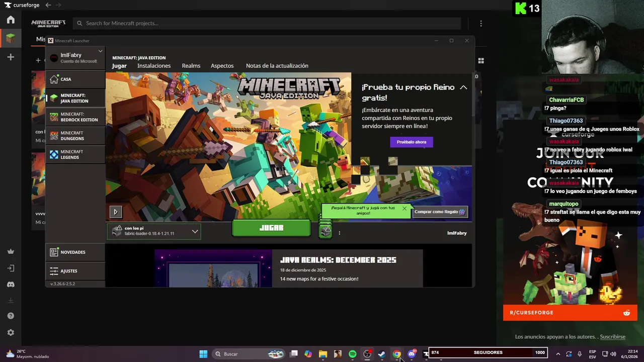Switch to the Aspectos tab
Image resolution: width=644 pixels, height=362 pixels.
pos(222,66)
